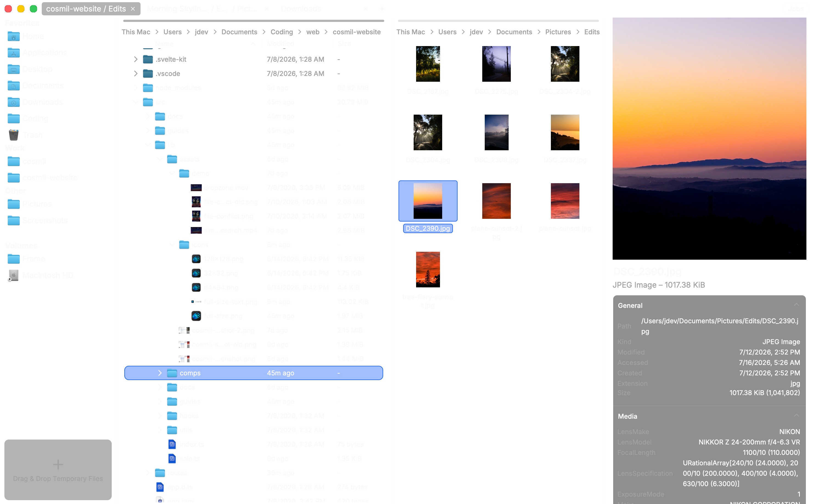Collapse the icons folder
Screen dimensions: 813x504
[x=172, y=244]
